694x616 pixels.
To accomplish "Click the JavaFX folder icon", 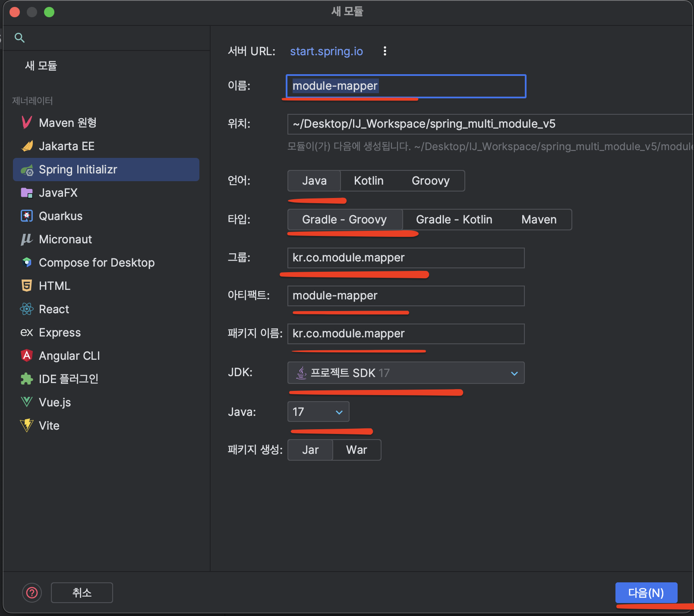I will tap(27, 193).
